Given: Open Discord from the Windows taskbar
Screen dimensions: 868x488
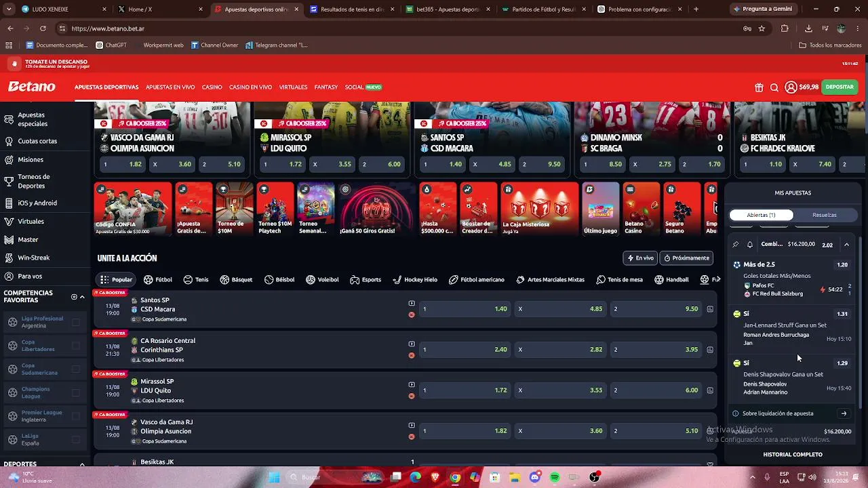Looking at the screenshot, I should click(x=535, y=477).
